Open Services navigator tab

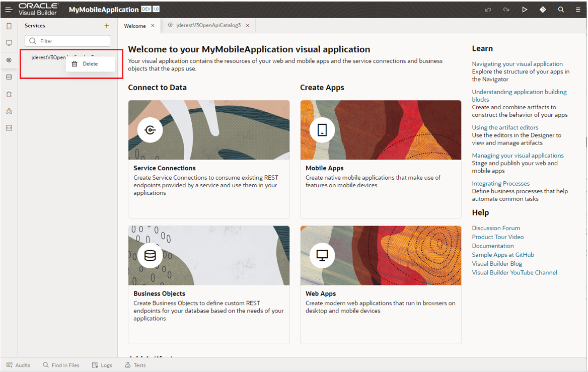(9, 60)
